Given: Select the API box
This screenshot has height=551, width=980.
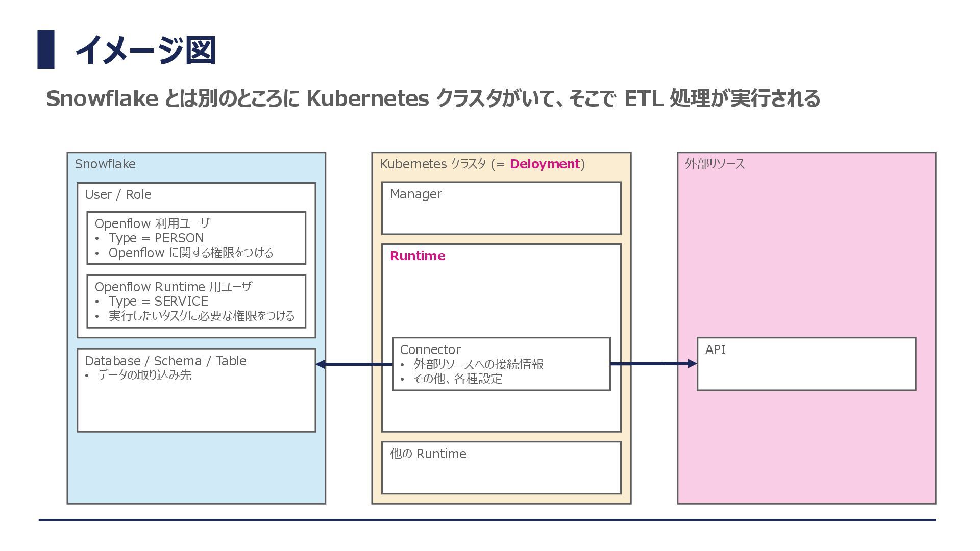Looking at the screenshot, I should pos(806,364).
